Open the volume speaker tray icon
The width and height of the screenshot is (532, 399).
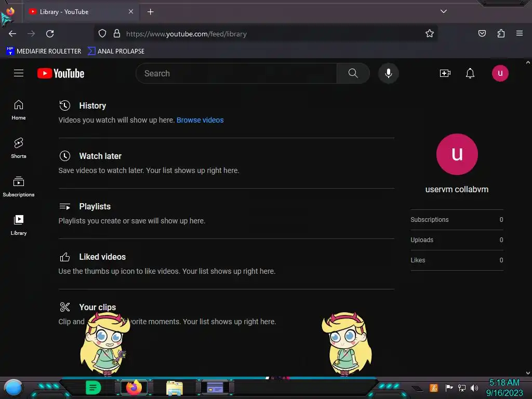click(x=474, y=388)
